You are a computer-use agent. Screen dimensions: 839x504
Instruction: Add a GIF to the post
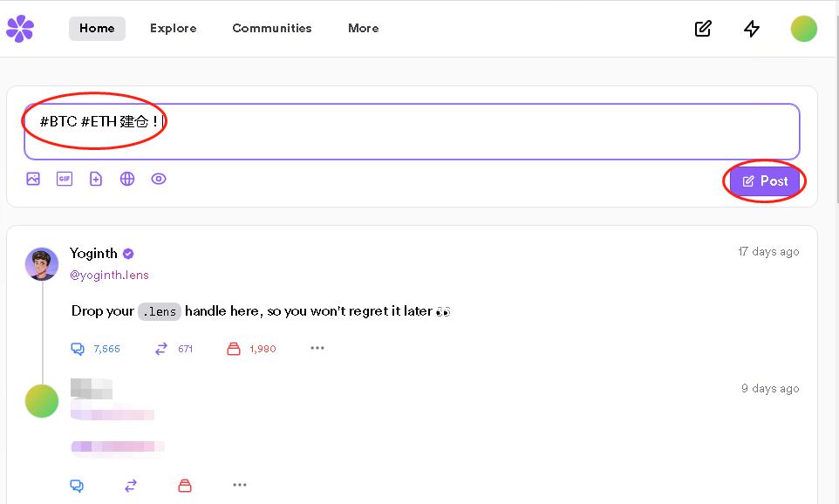(65, 179)
